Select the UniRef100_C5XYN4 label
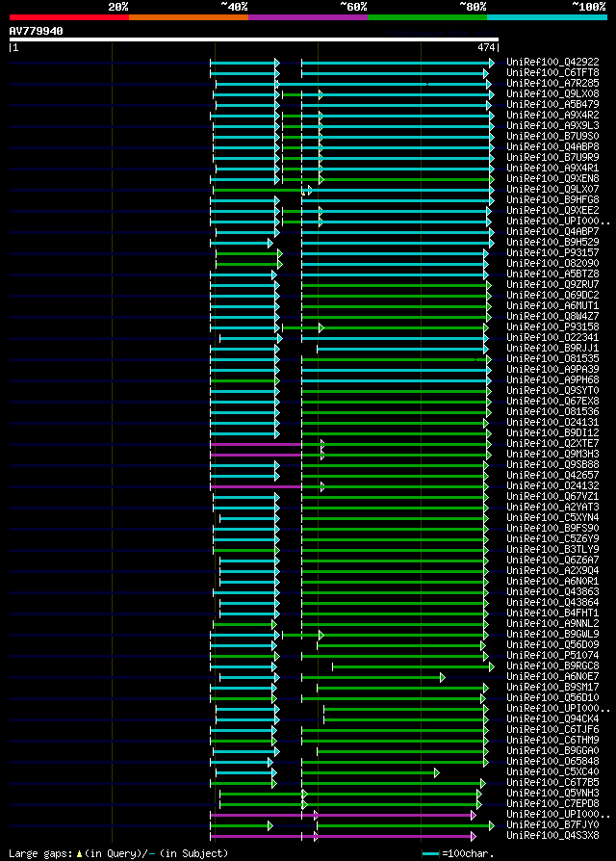 [552, 518]
